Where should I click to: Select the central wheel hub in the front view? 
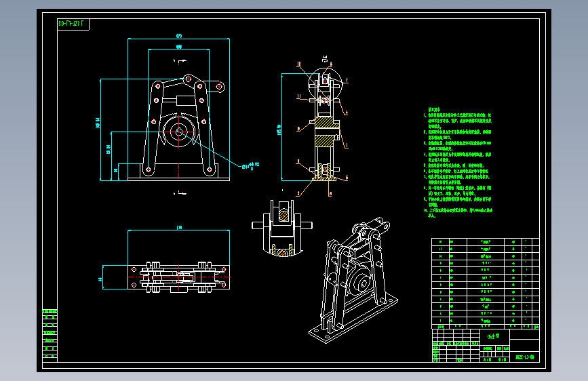(179, 132)
